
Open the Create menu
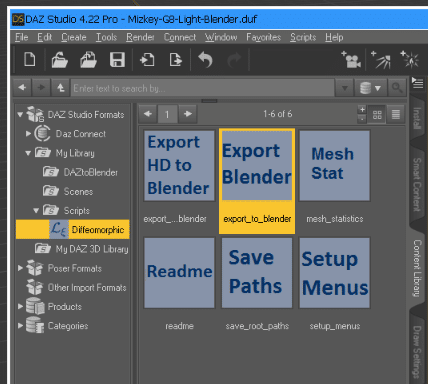pyautogui.click(x=74, y=37)
